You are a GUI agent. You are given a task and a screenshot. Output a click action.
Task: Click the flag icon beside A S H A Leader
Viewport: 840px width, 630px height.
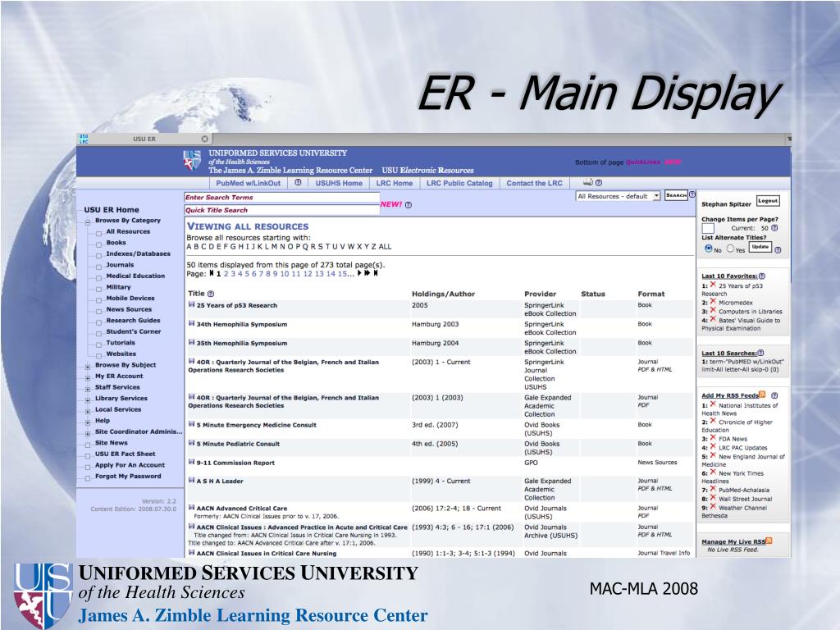191,480
